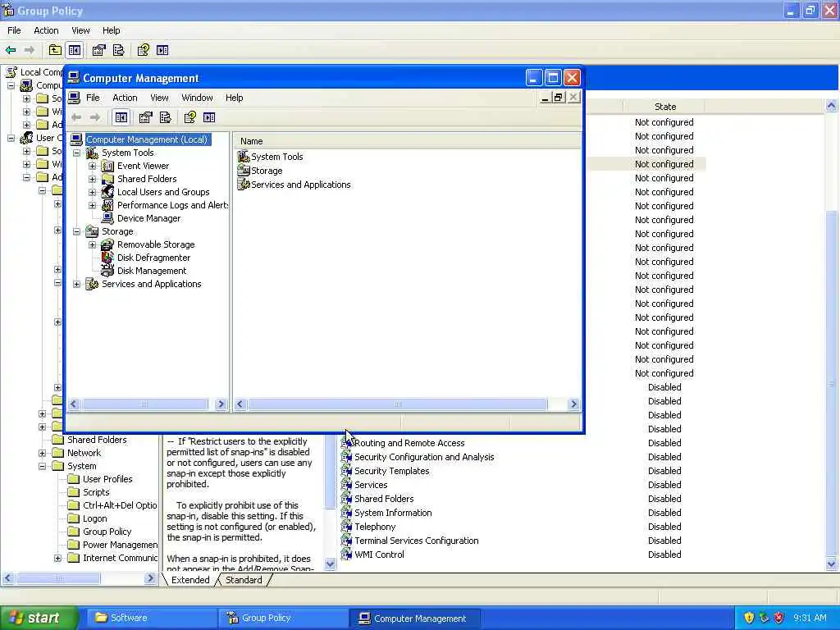Expand Internet Communication folder in Group Policy tree

pyautogui.click(x=58, y=558)
